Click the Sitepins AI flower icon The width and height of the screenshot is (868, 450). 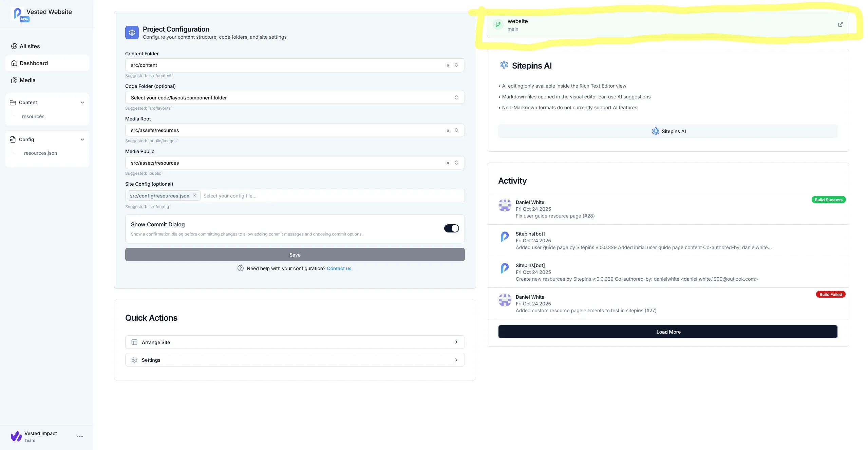tap(504, 65)
